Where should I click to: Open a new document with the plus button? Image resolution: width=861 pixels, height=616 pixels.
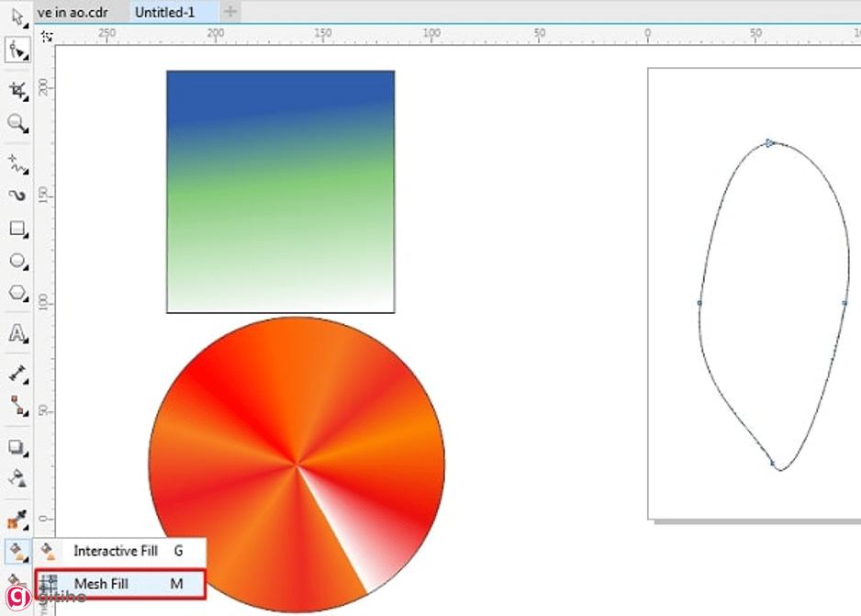(x=229, y=12)
